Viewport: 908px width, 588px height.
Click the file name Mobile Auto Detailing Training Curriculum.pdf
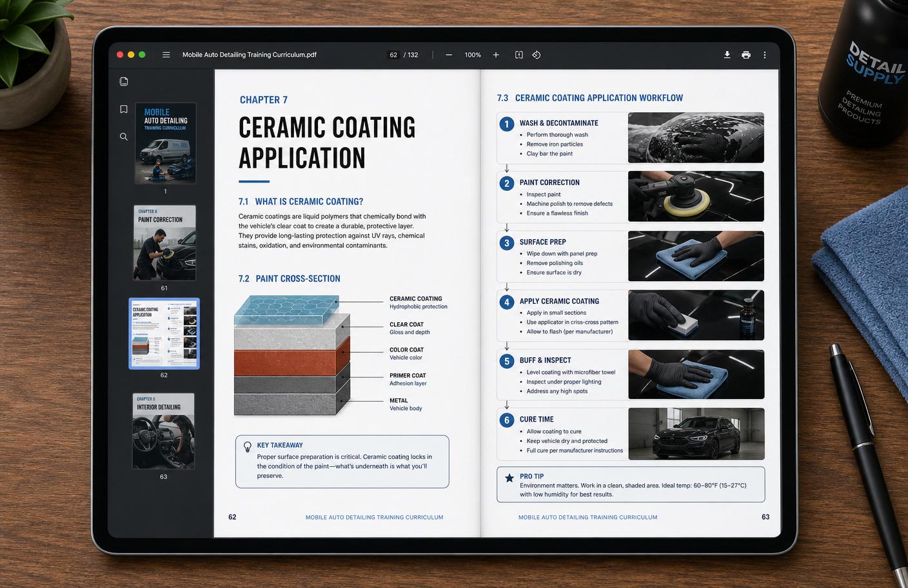tap(250, 55)
